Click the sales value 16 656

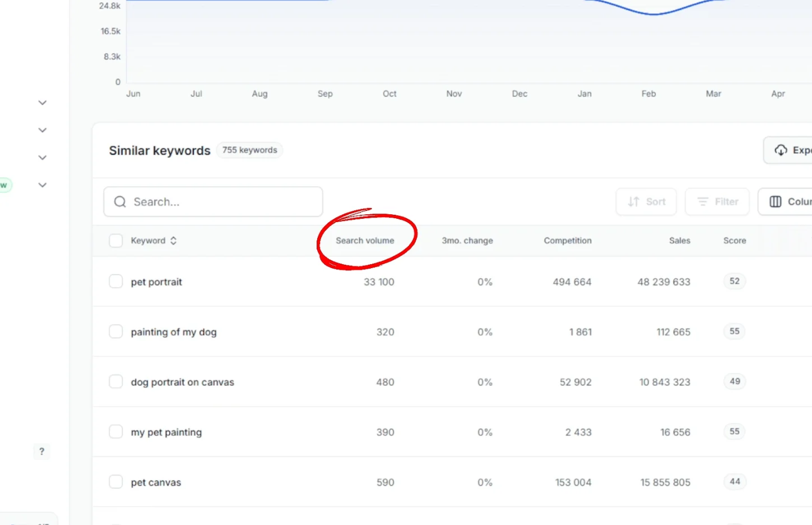[x=675, y=432]
